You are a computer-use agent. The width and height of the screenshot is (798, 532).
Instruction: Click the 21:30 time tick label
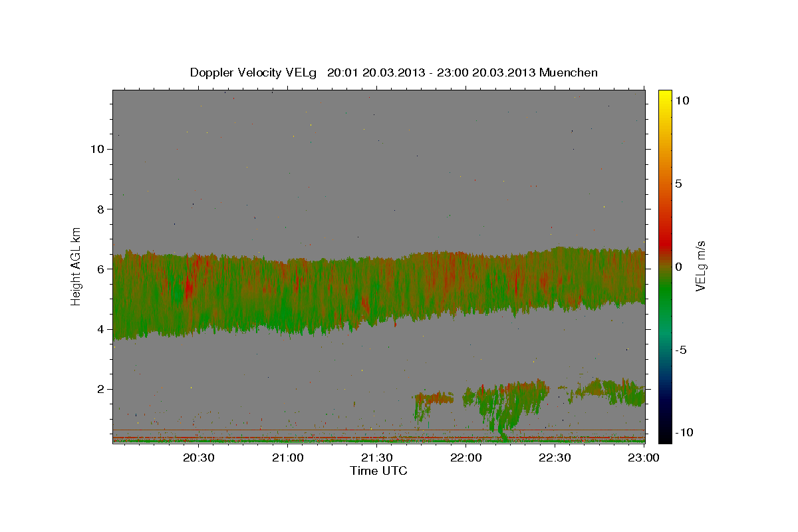[377, 458]
